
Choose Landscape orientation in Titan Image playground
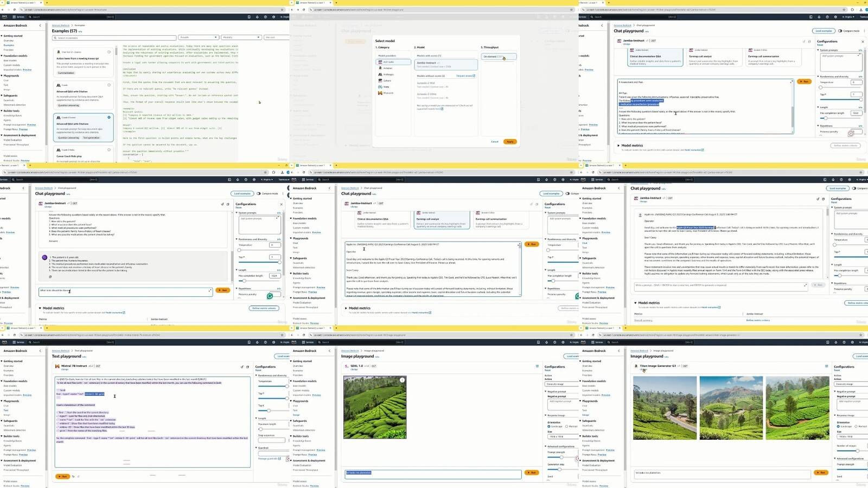(838, 427)
